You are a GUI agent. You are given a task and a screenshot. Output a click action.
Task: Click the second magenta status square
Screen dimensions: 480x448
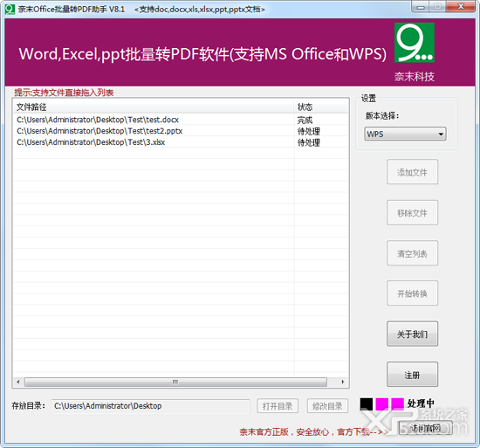coord(397,404)
